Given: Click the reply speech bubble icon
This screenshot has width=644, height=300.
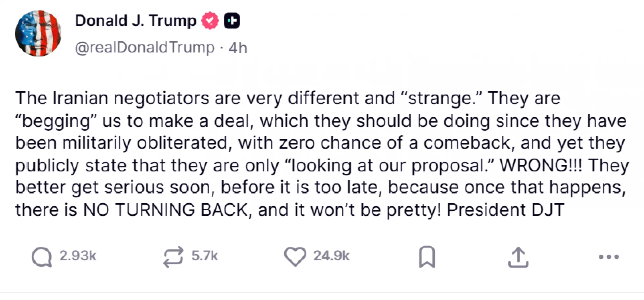Looking at the screenshot, I should (x=42, y=257).
